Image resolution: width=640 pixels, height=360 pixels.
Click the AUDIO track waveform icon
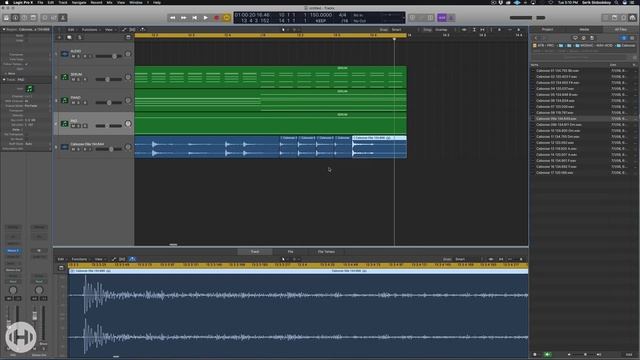pos(64,53)
